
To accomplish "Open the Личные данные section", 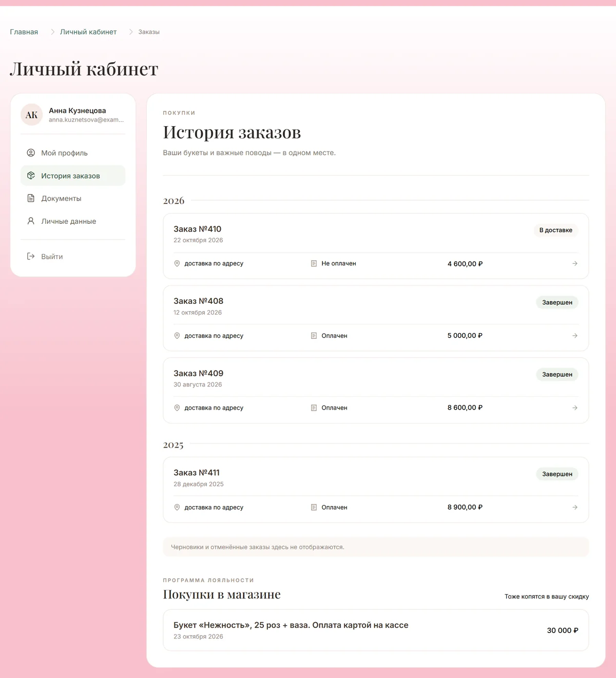I will [73, 221].
